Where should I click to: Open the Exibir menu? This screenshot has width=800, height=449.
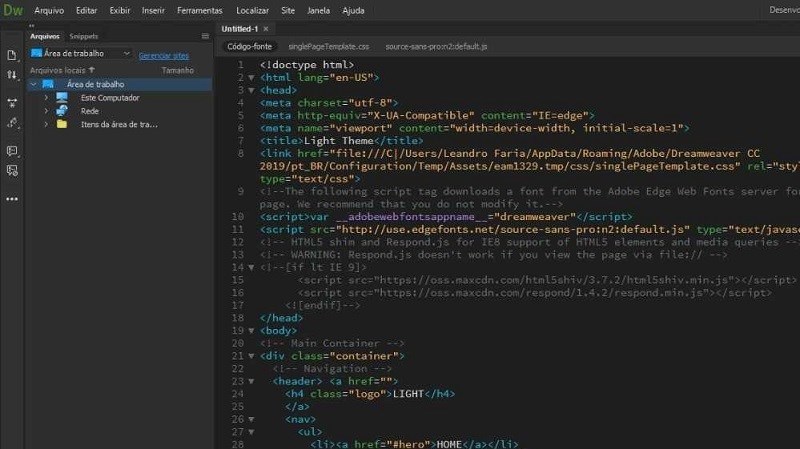(120, 10)
